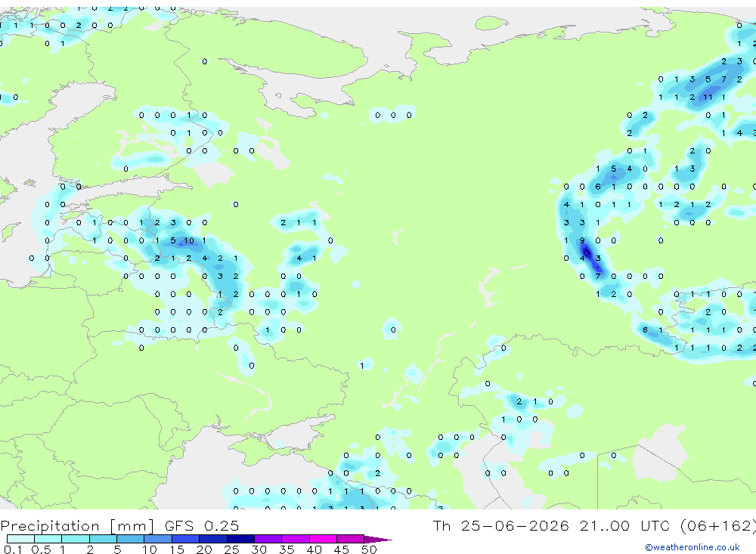The height and width of the screenshot is (554, 756).
Task: Click the legend label '0.5'
Action: tap(41, 549)
